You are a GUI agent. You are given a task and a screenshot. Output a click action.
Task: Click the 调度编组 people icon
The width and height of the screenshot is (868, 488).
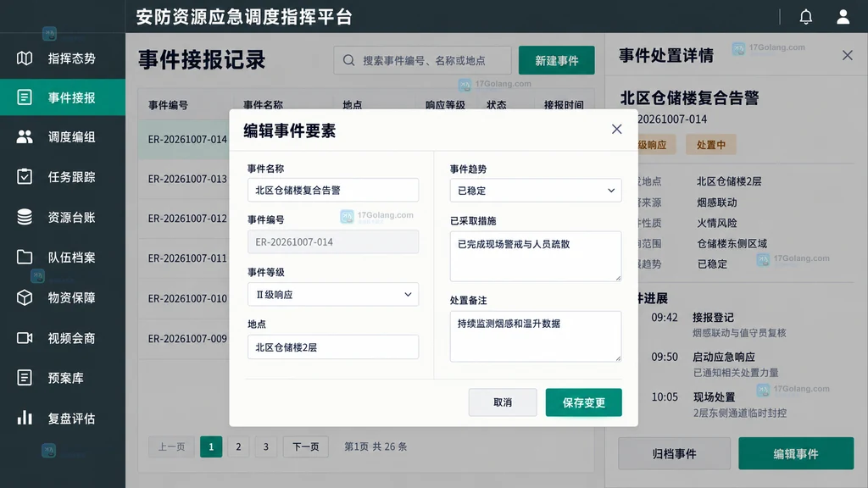[x=25, y=136]
